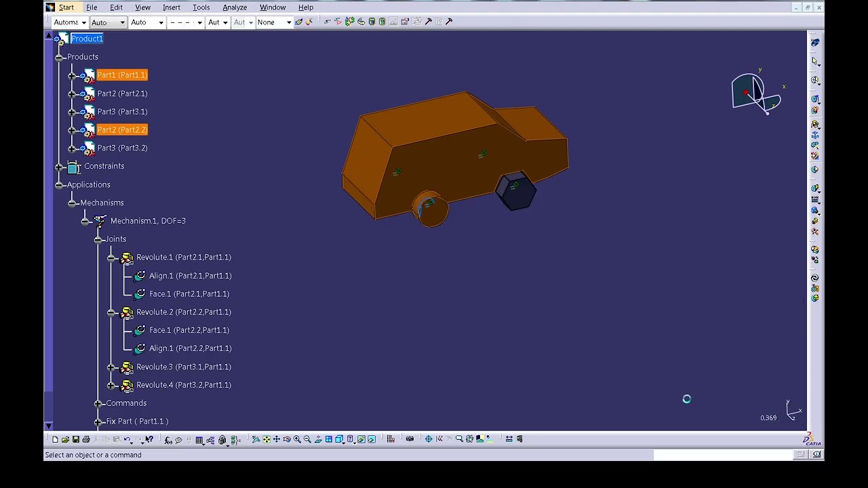
Task: Click the double left-arrow rewind icon
Action: (439, 439)
